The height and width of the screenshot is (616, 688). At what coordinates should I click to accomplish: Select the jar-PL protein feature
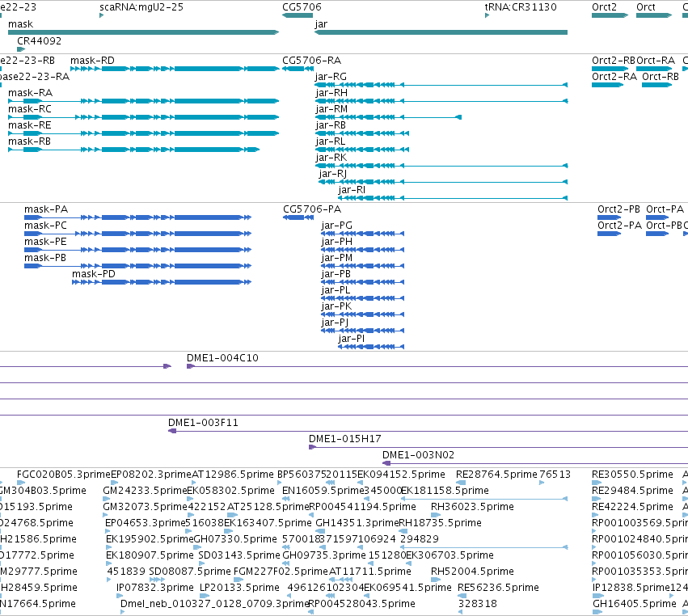[x=363, y=298]
